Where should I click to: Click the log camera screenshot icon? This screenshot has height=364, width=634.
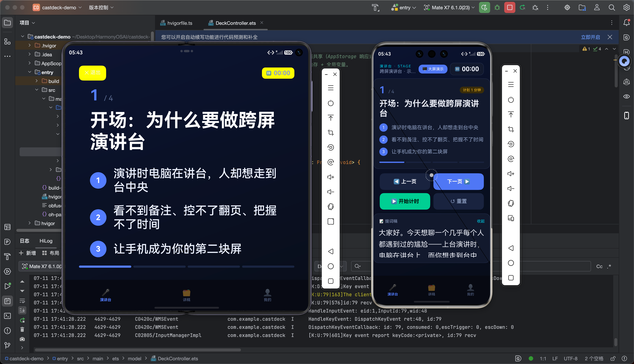22,339
